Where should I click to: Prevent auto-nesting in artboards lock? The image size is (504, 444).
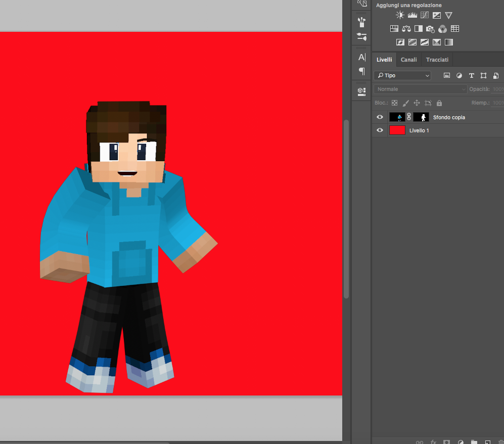point(428,103)
